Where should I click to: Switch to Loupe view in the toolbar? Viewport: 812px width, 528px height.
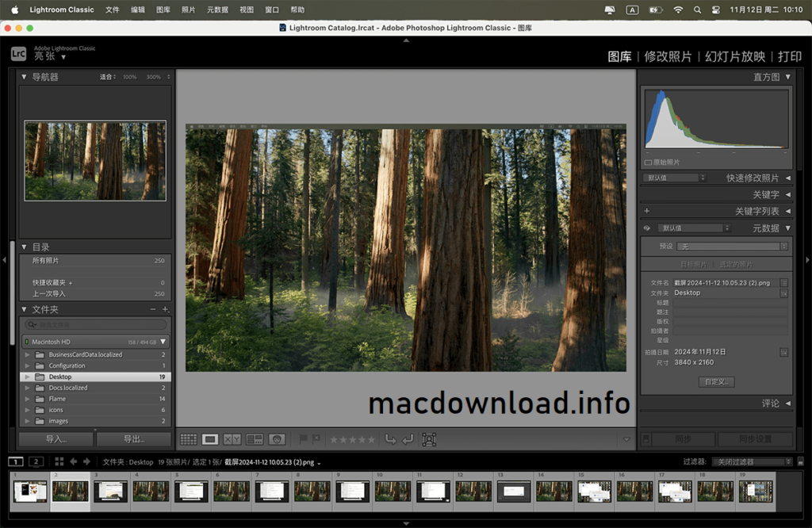pos(209,438)
